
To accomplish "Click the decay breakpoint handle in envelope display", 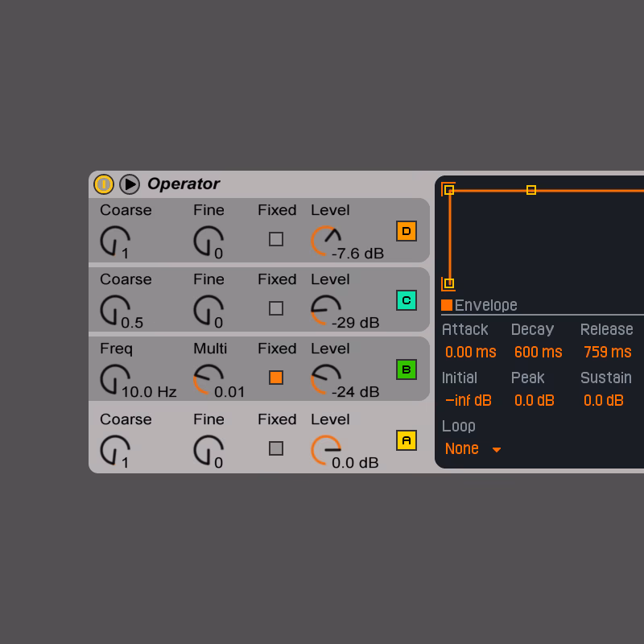I will point(531,189).
